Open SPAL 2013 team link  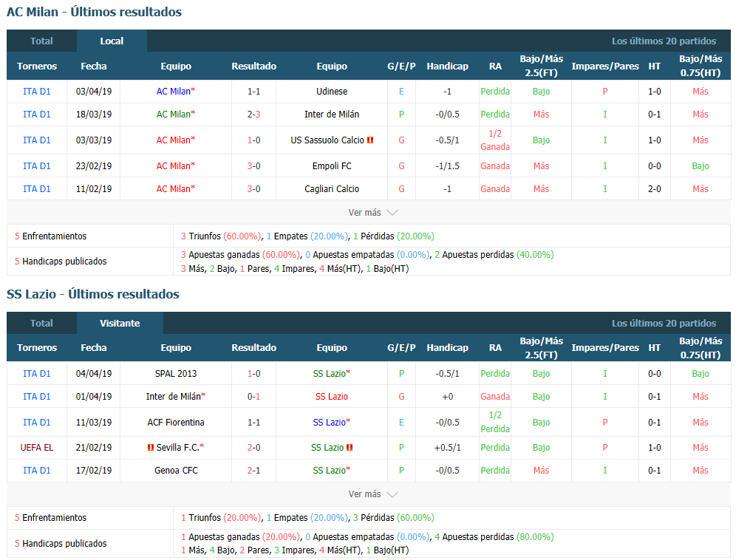point(176,374)
